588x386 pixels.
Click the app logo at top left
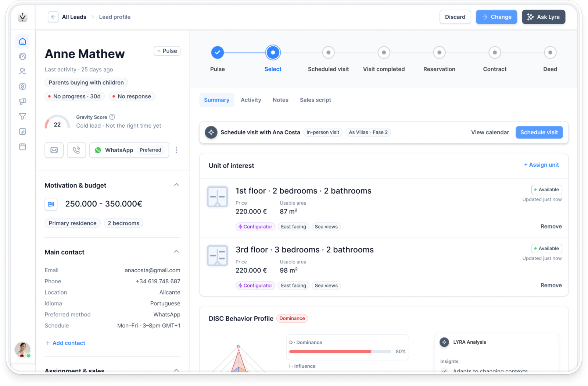tap(23, 17)
